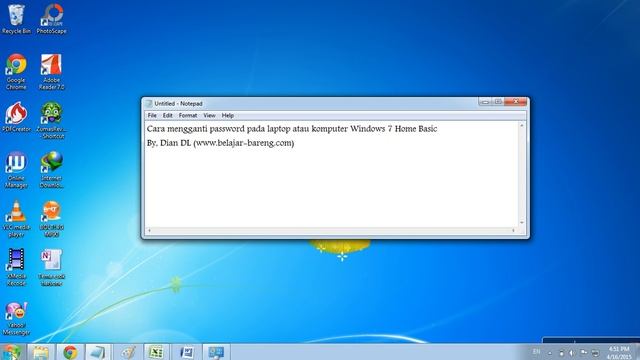
Task: Click "www.belajar-bareng.com" text in Notepad
Action: coord(244,143)
